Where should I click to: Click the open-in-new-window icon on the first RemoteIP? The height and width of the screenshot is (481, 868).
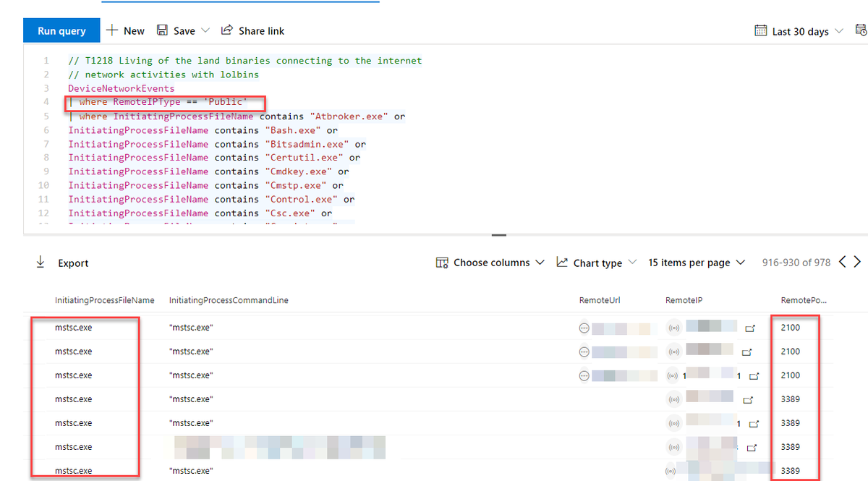pos(750,328)
